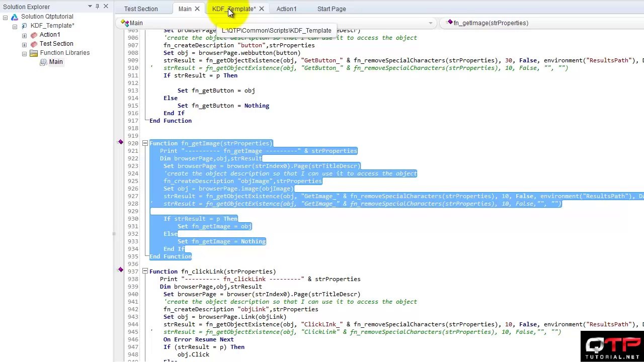Click the Test Section red block icon

click(34, 44)
